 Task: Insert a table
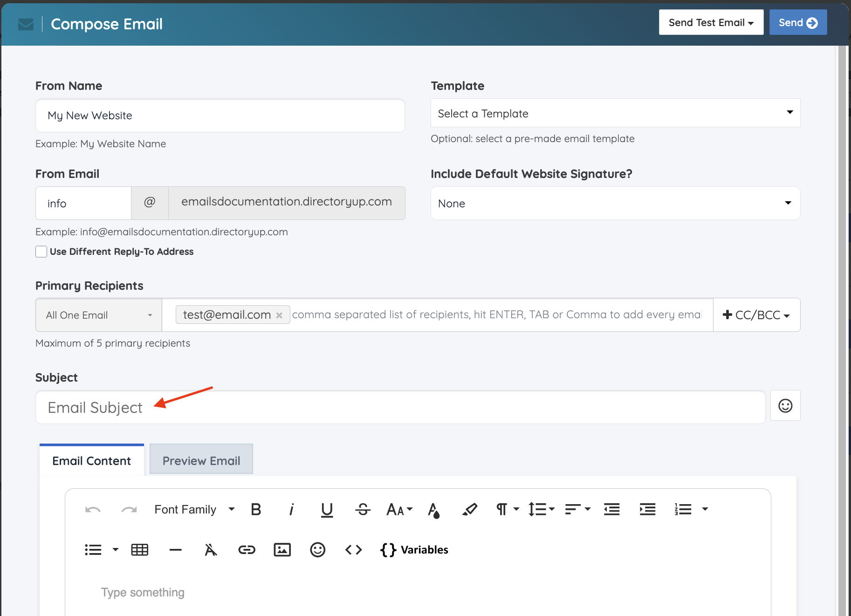pos(140,550)
